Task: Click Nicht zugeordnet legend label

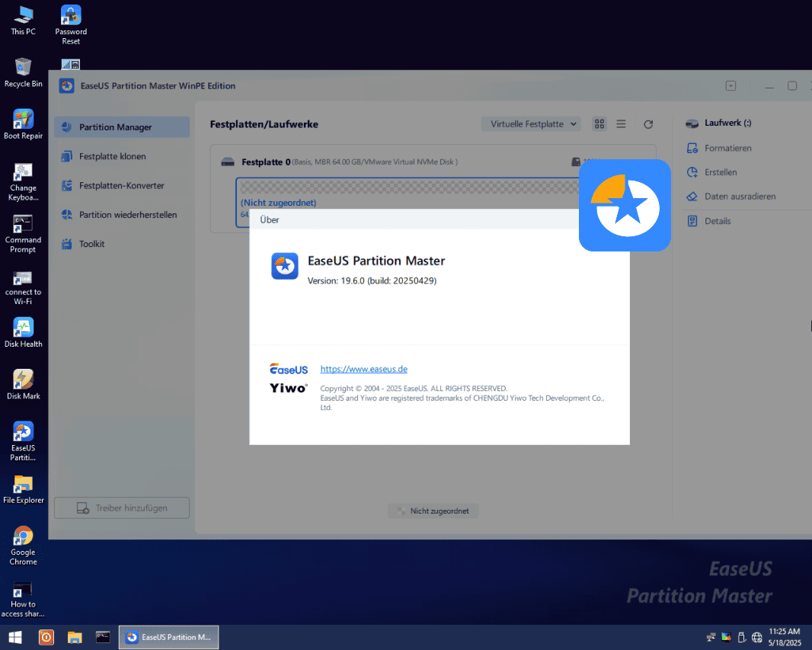Action: tap(433, 511)
